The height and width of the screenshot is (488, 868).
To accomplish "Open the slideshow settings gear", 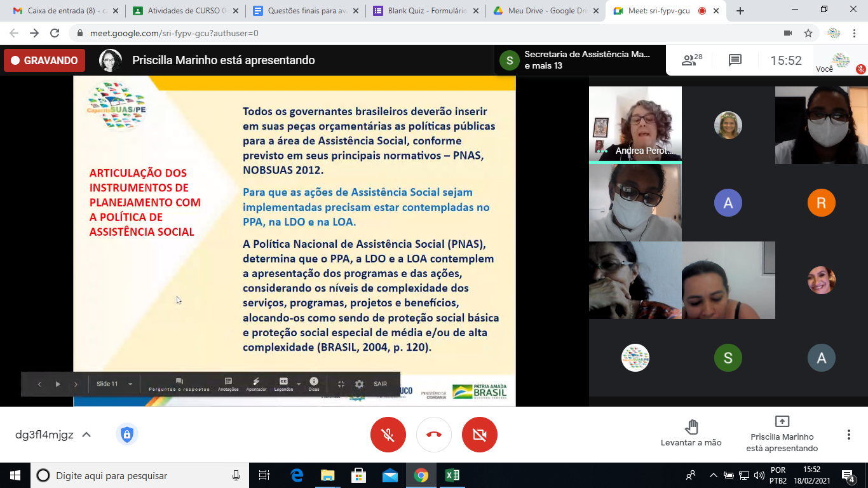I will [x=359, y=384].
